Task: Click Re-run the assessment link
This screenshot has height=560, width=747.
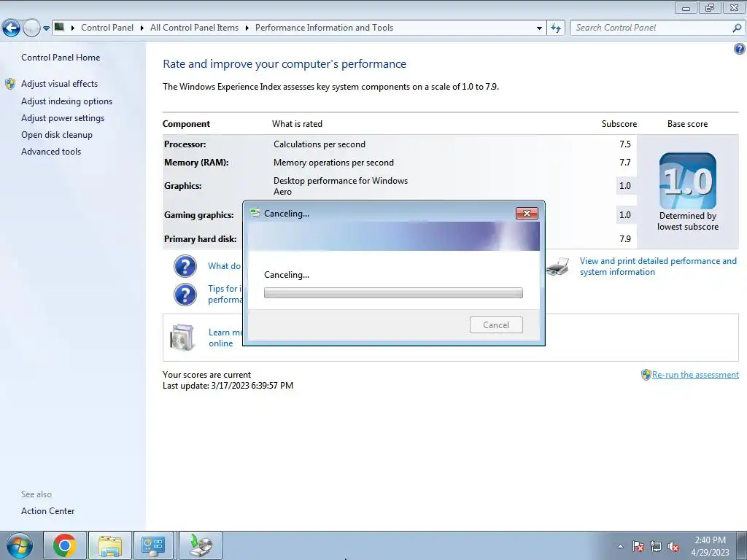Action: (695, 375)
